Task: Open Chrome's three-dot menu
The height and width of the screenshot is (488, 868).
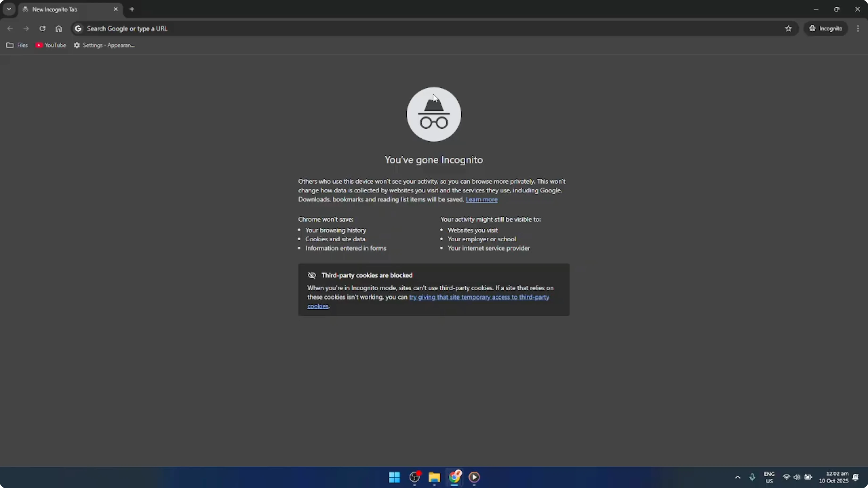Action: (858, 29)
